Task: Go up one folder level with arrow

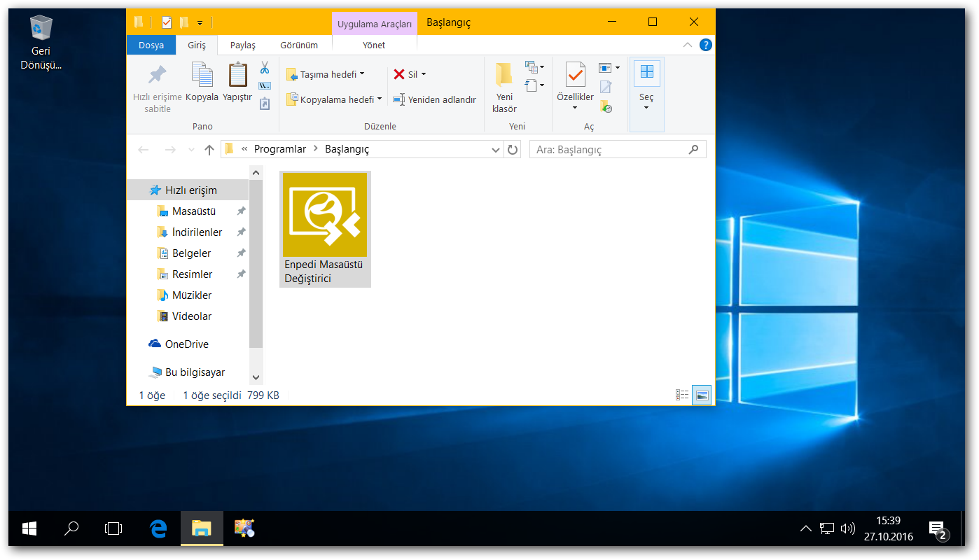Action: click(209, 149)
